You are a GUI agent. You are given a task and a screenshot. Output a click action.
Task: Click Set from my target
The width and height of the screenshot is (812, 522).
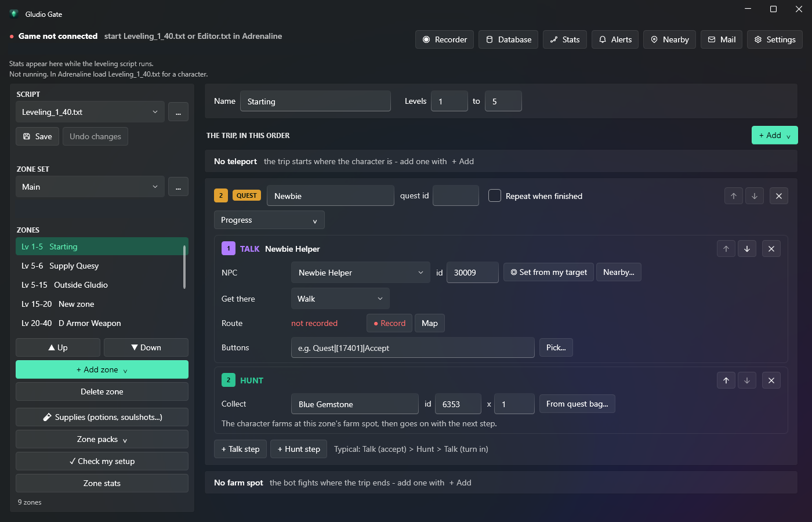[x=549, y=272]
